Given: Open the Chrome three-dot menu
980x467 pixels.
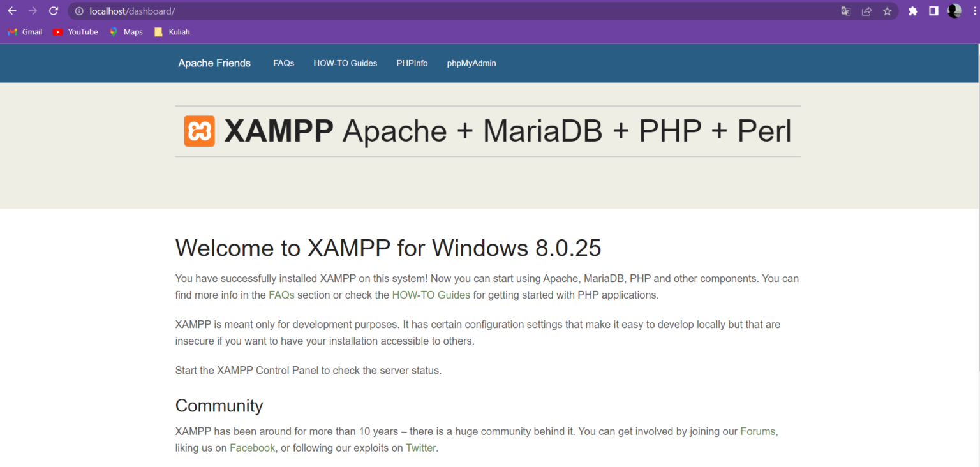Looking at the screenshot, I should pos(972,11).
